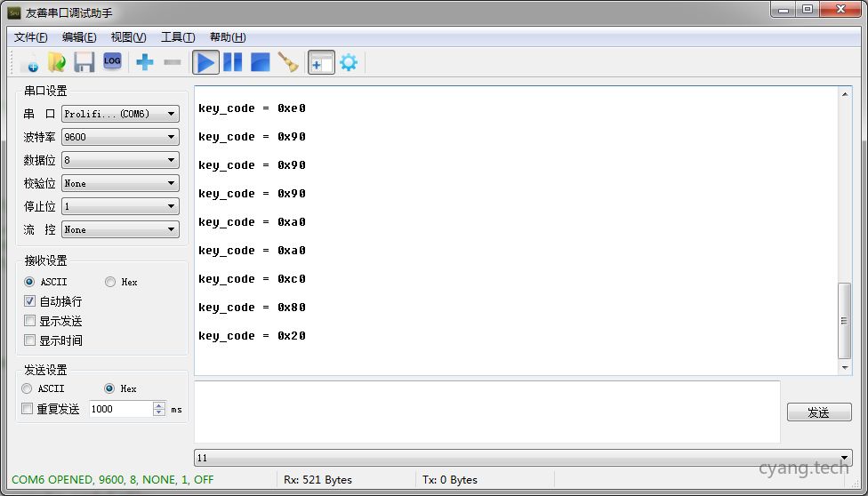Open the 文件(F) menu
Viewport: 868px width, 496px height.
(31, 37)
